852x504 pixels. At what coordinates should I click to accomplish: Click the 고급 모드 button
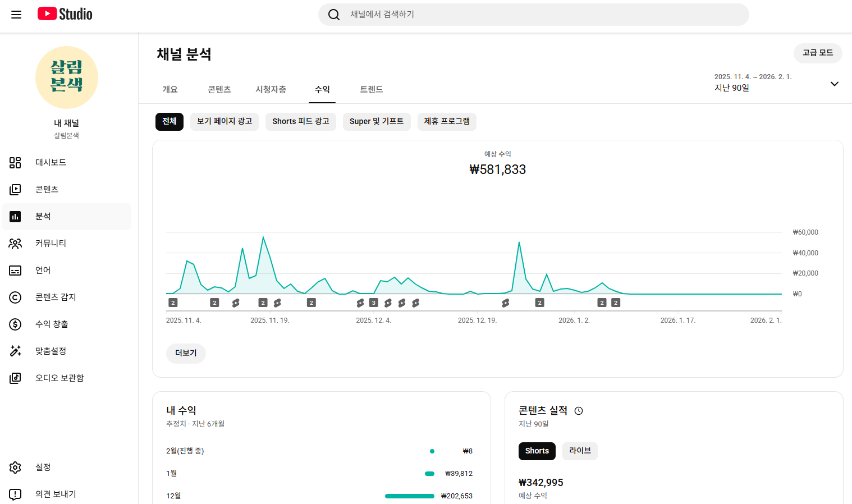point(817,53)
